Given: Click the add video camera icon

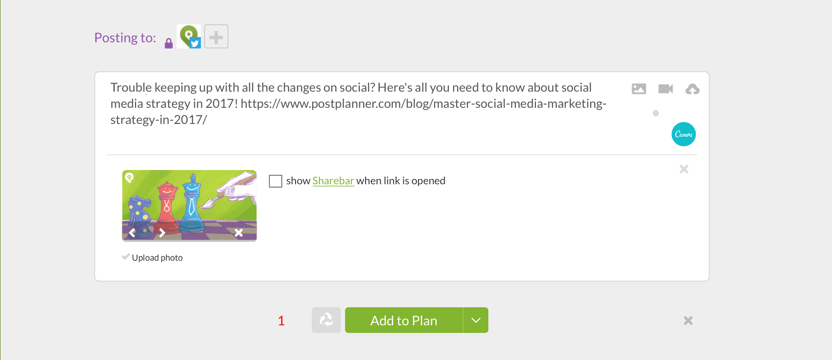Looking at the screenshot, I should pyautogui.click(x=665, y=89).
